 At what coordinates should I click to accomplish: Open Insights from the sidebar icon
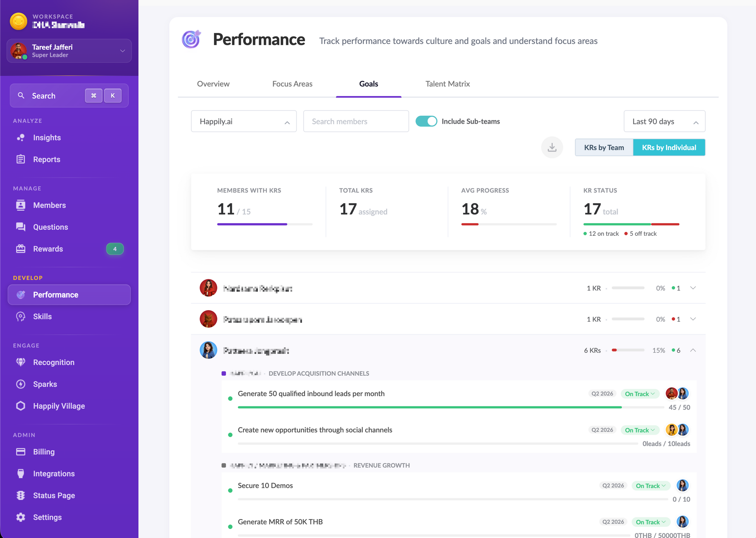point(21,138)
